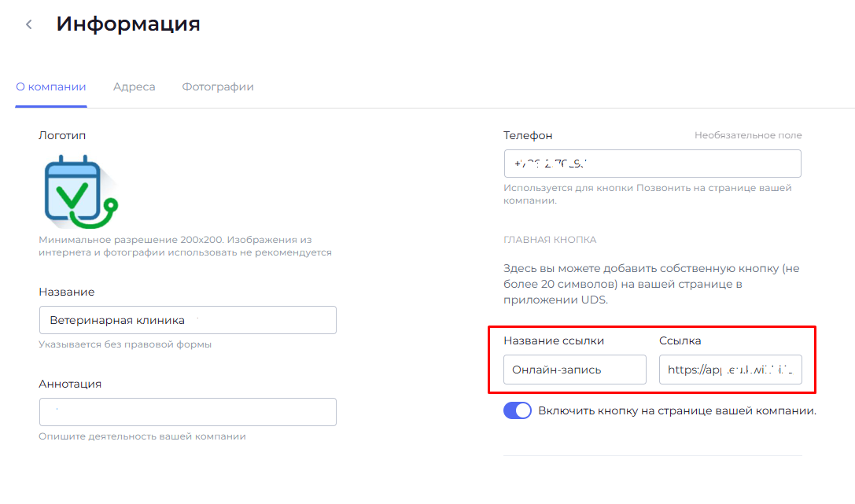Screen dimensions: 855x504
Task: Click the Название ссылки label
Action: point(558,340)
